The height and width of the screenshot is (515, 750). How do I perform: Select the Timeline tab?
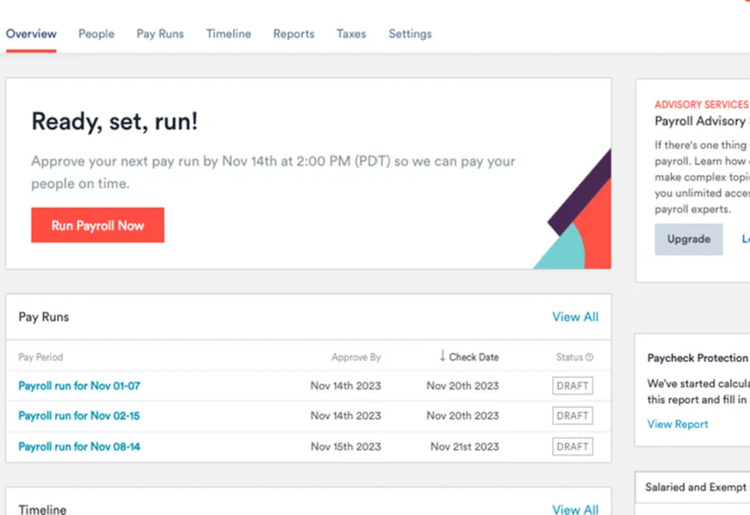click(x=228, y=34)
